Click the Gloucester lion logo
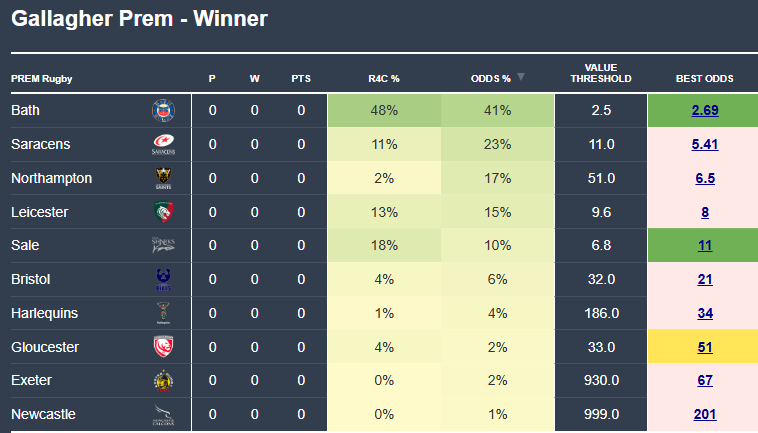 (163, 346)
